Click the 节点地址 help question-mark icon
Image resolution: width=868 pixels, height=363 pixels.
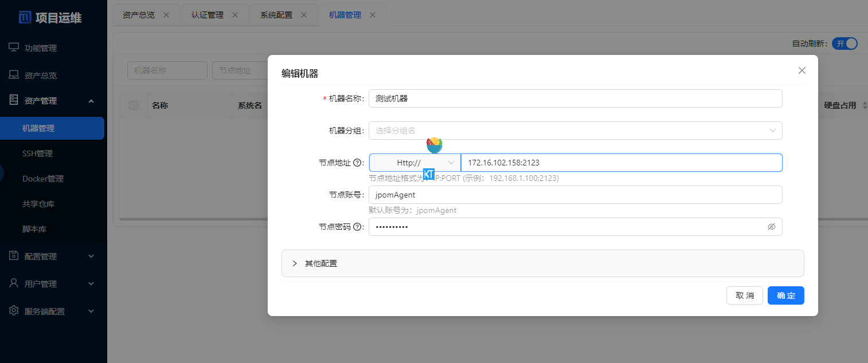358,163
